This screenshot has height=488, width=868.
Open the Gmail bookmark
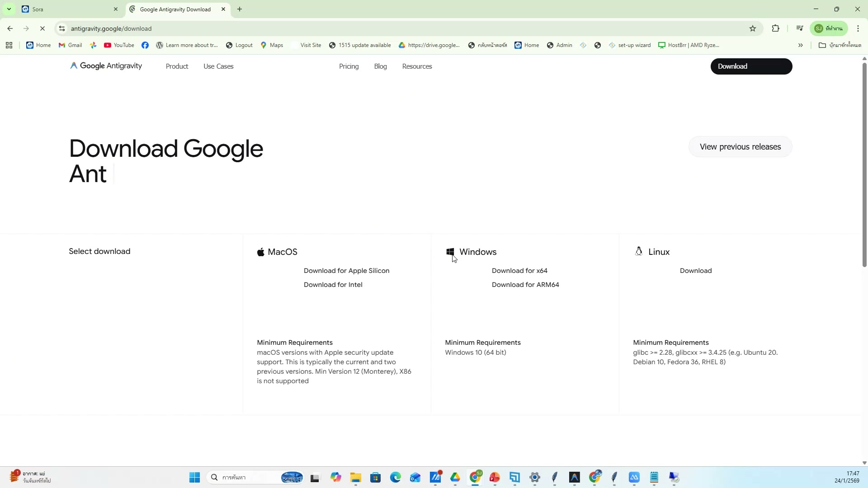71,45
